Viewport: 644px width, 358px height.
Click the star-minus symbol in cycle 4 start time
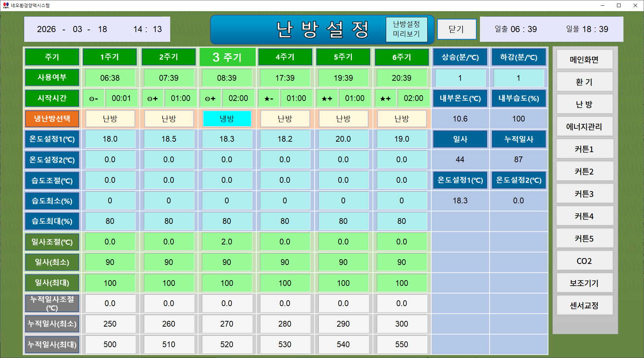pos(269,98)
